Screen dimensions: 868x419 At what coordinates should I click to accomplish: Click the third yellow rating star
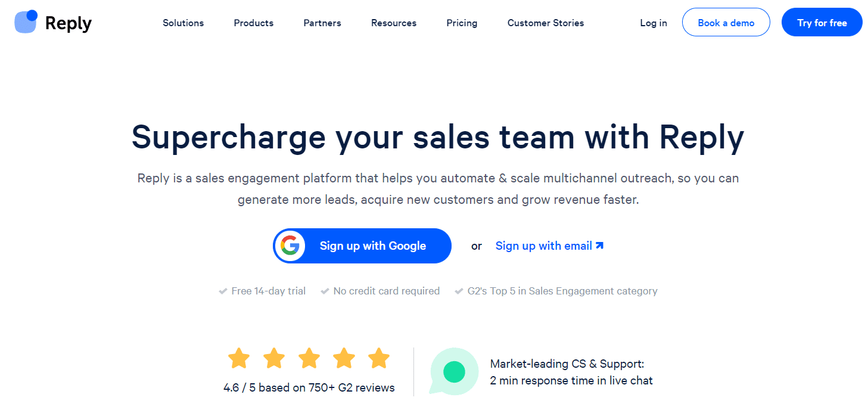(x=309, y=358)
